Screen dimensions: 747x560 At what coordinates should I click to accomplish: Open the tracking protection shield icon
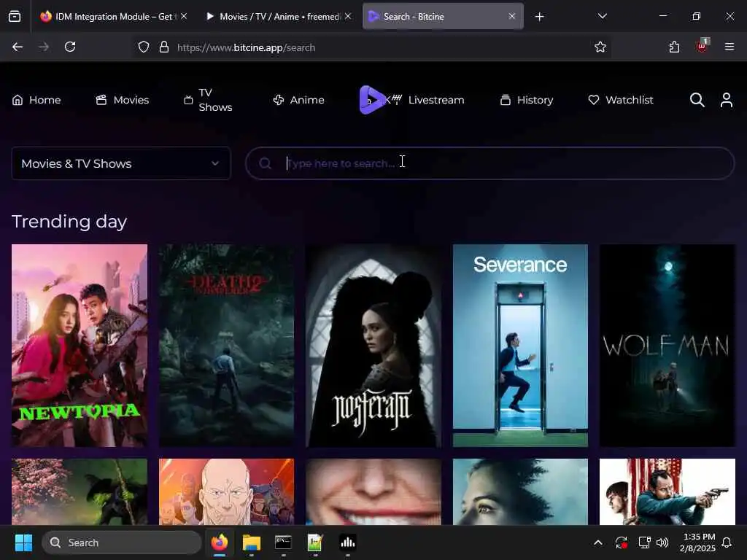[x=144, y=47]
